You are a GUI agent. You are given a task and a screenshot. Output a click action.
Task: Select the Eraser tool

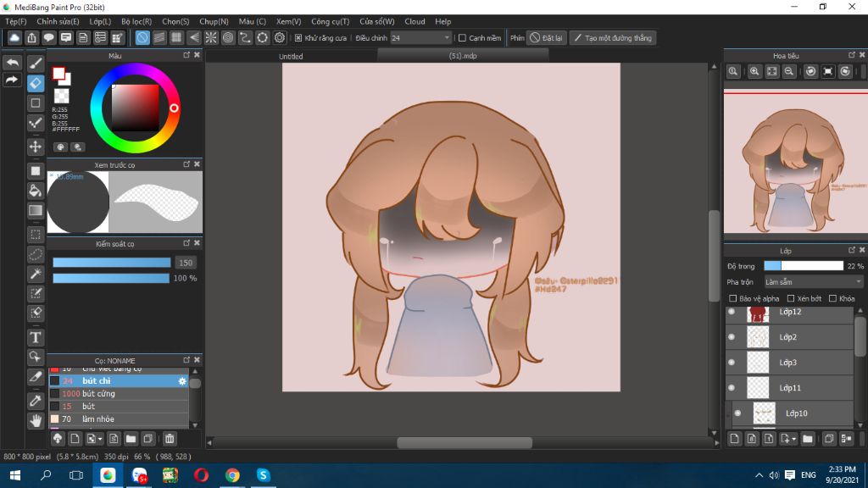coord(36,83)
